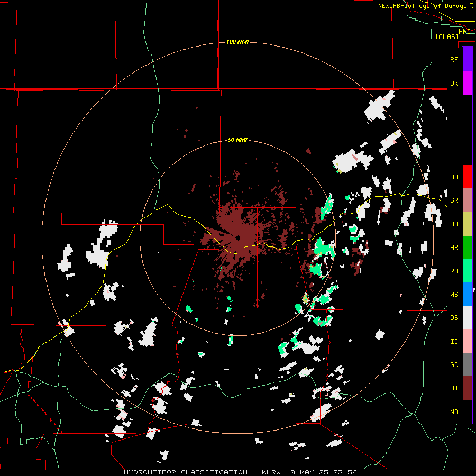Select the light pink IC ice crystals swatch
The width and height of the screenshot is (476, 476).
467,341
